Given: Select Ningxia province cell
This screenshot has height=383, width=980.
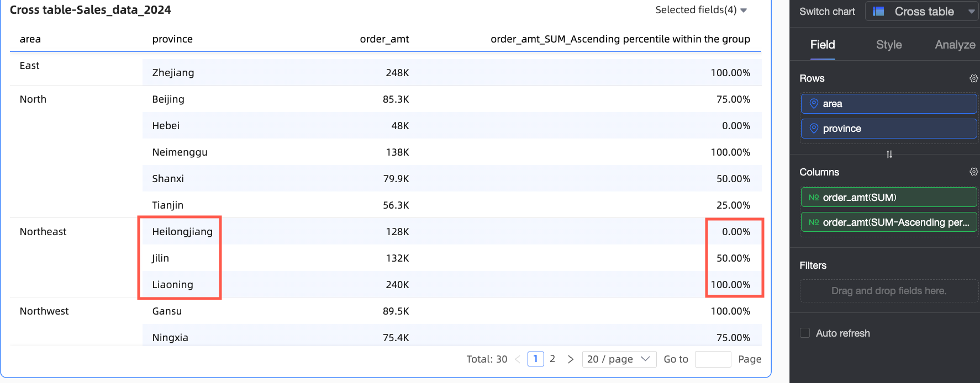Looking at the screenshot, I should (x=170, y=338).
